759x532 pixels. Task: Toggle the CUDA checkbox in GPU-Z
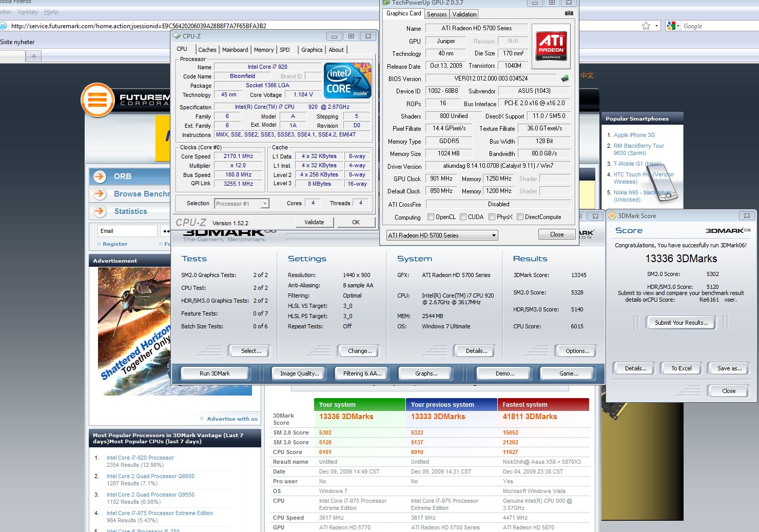coord(463,217)
